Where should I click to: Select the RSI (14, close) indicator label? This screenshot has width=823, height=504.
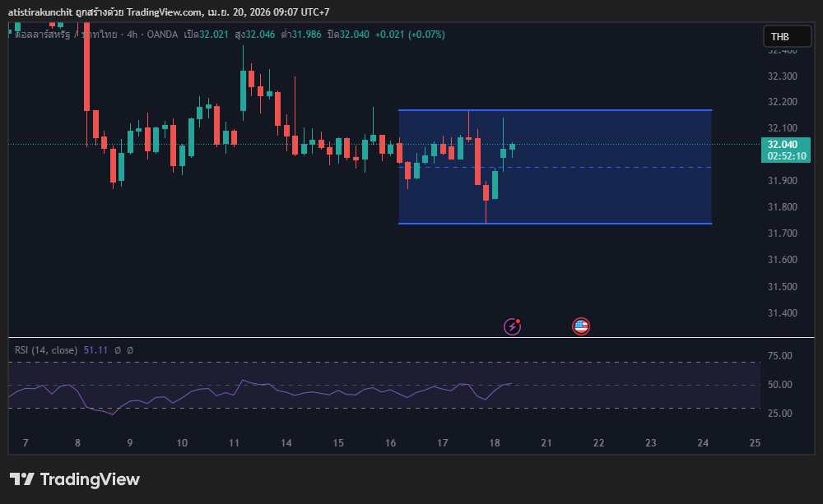pos(46,350)
